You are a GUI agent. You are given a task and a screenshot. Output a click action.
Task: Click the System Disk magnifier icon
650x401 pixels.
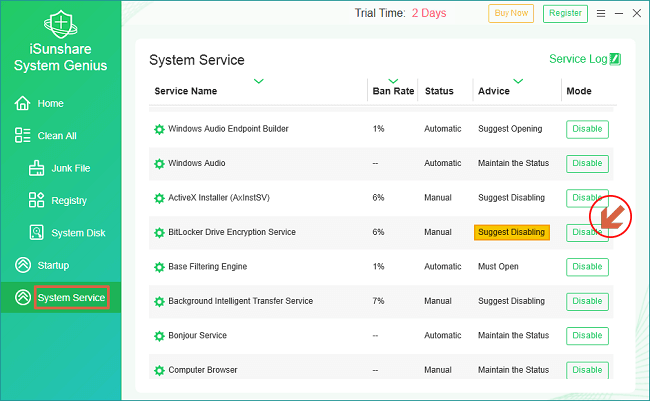coord(36,233)
